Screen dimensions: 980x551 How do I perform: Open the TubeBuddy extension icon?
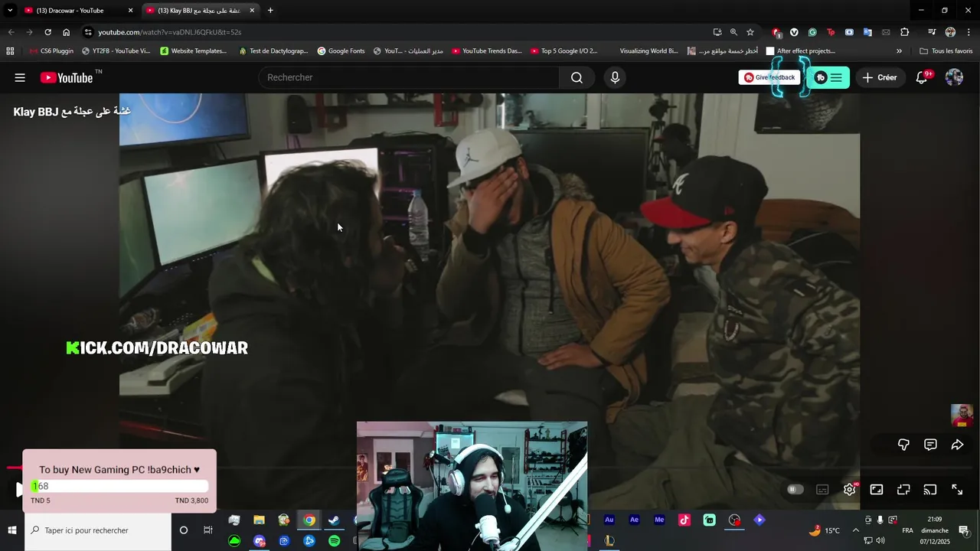831,32
